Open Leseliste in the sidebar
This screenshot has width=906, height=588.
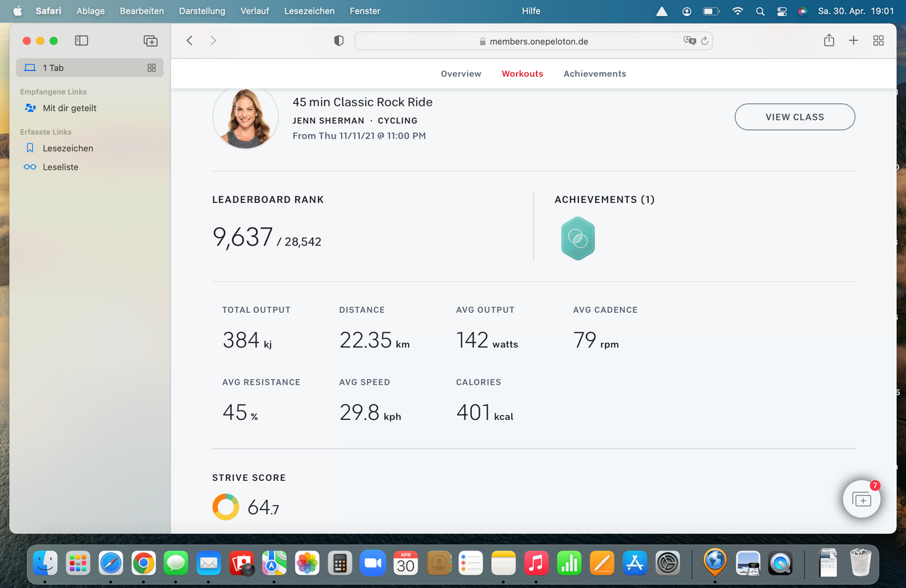coord(60,167)
